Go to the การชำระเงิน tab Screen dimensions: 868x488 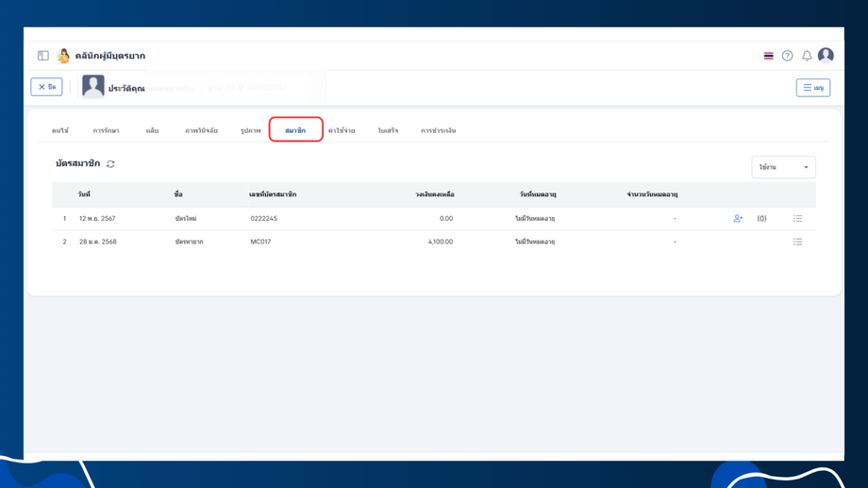pyautogui.click(x=438, y=130)
